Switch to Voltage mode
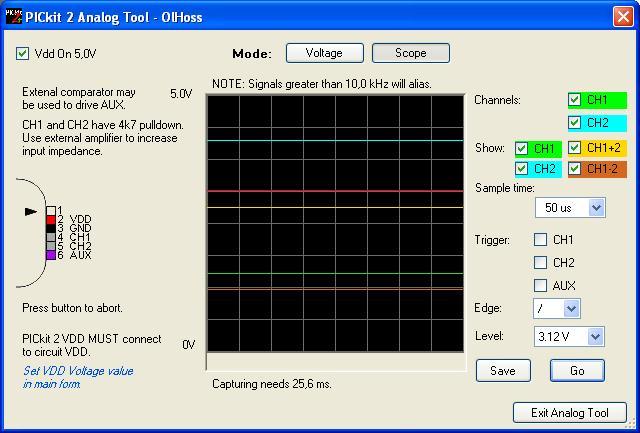 point(324,53)
